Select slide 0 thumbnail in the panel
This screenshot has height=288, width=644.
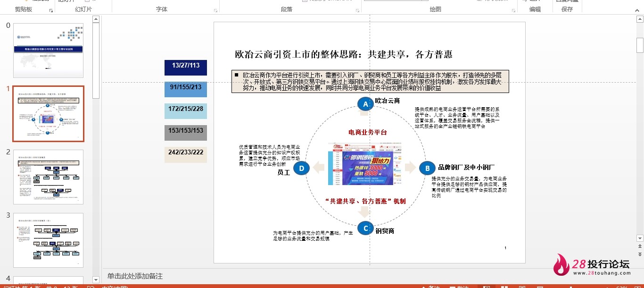coord(48,51)
